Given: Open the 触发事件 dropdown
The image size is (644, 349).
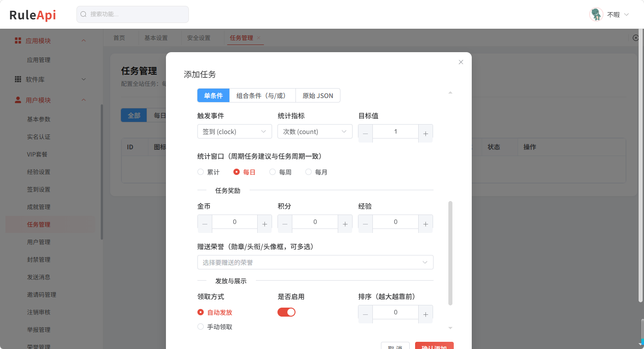Looking at the screenshot, I should point(234,131).
